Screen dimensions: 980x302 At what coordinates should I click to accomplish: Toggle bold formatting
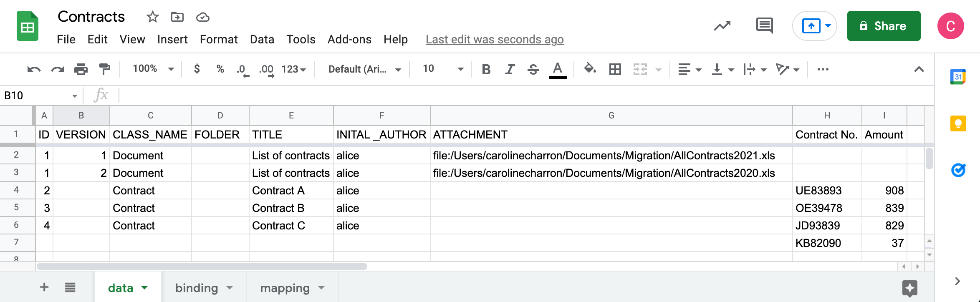click(486, 69)
